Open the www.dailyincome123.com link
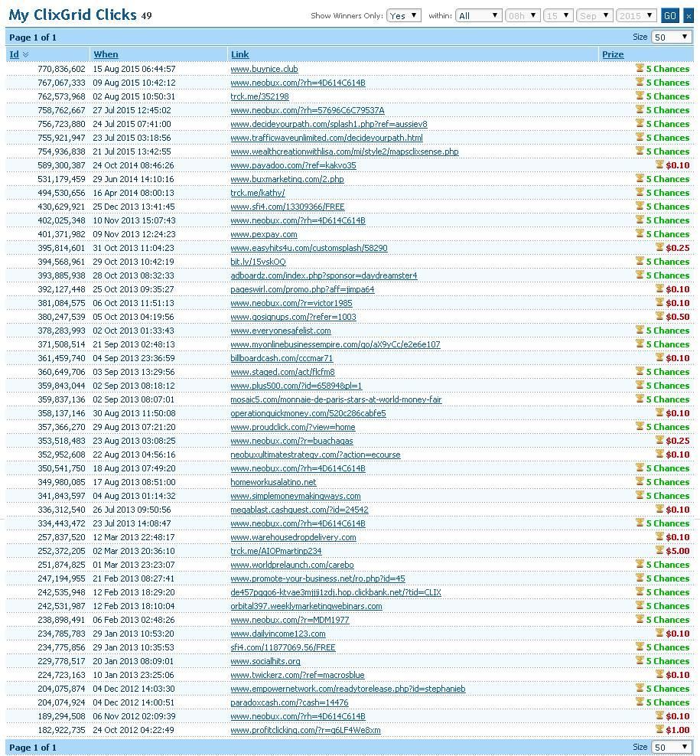 coord(278,634)
